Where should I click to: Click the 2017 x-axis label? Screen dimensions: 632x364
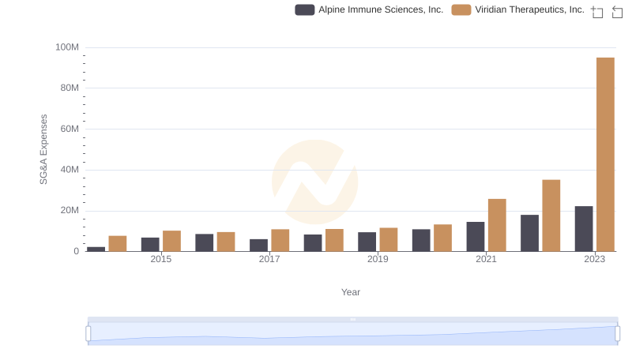269,259
